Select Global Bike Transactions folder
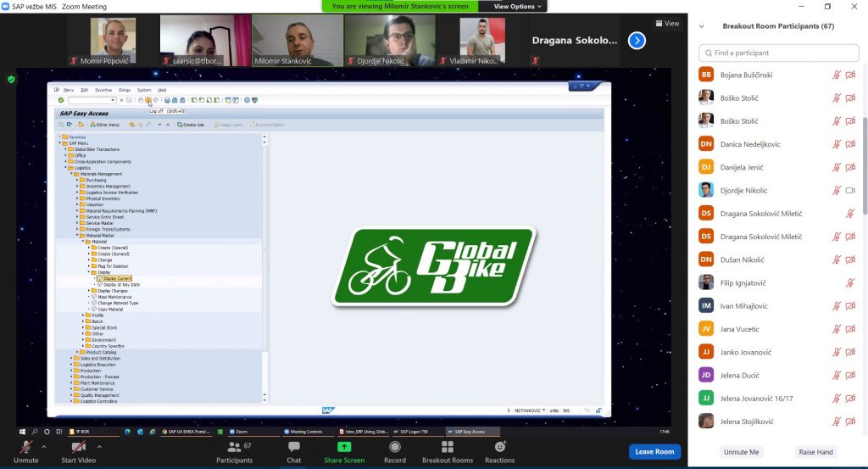The width and height of the screenshot is (868, 469). [97, 149]
